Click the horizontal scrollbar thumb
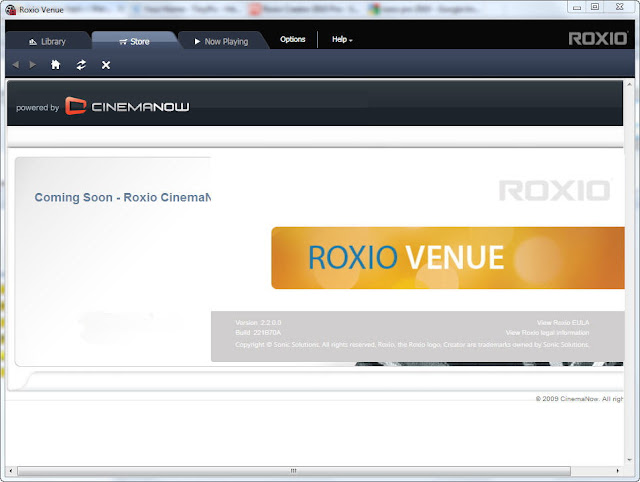This screenshot has height=482, width=640. click(293, 471)
